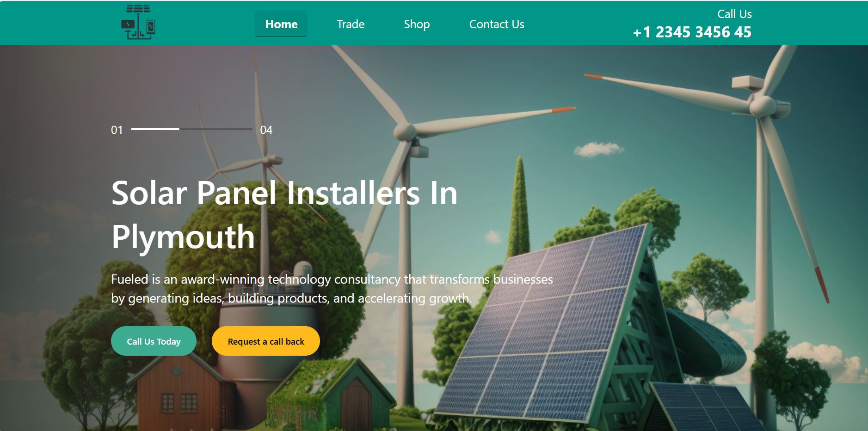Open the homepage via the header logo
868x431 pixels.
137,22
